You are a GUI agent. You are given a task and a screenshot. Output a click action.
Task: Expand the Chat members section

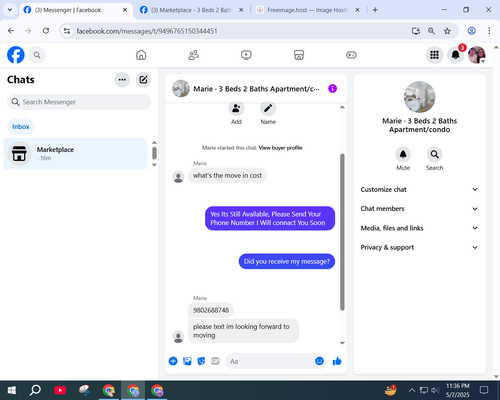[x=419, y=209]
